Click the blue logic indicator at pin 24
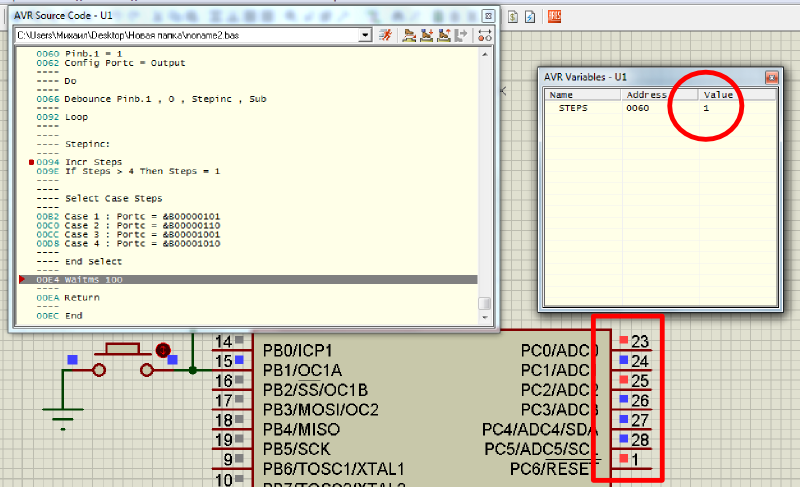Viewport: 800px width, 487px height. coord(624,361)
